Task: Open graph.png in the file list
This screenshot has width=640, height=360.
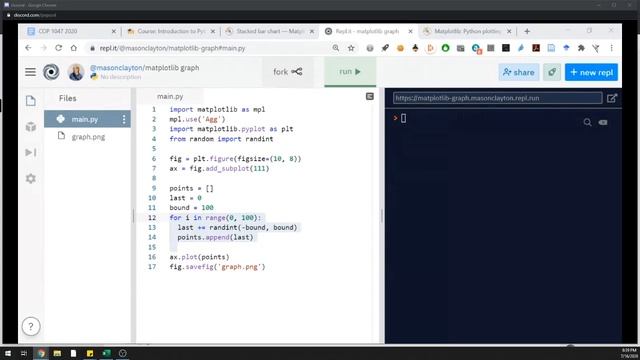Action: [x=87, y=137]
